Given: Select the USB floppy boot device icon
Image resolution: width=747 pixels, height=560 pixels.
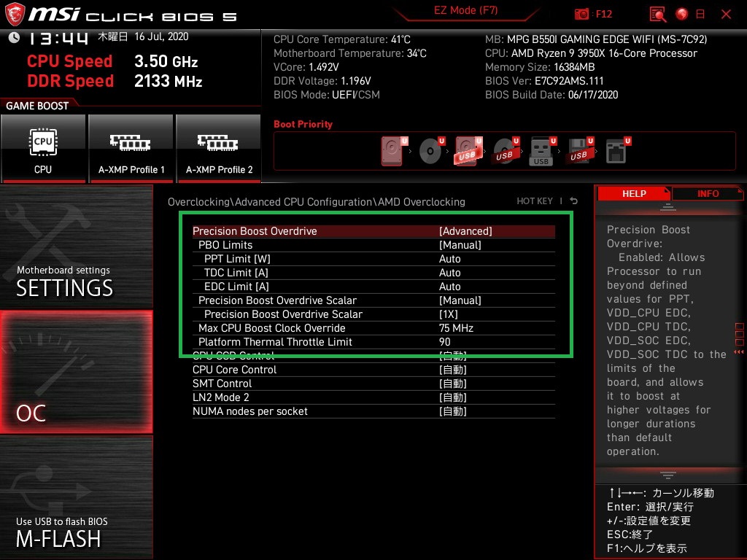Looking at the screenshot, I should coord(580,151).
